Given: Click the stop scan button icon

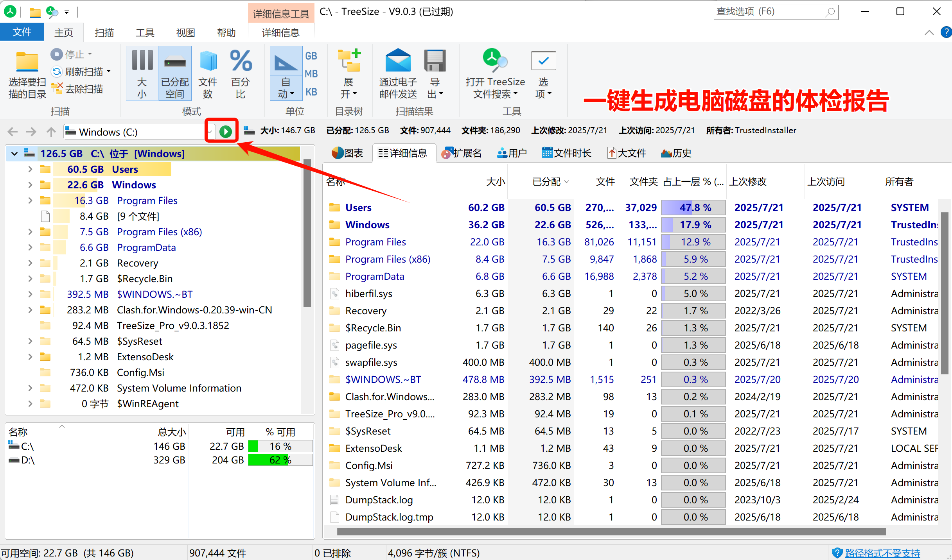Looking at the screenshot, I should [57, 54].
